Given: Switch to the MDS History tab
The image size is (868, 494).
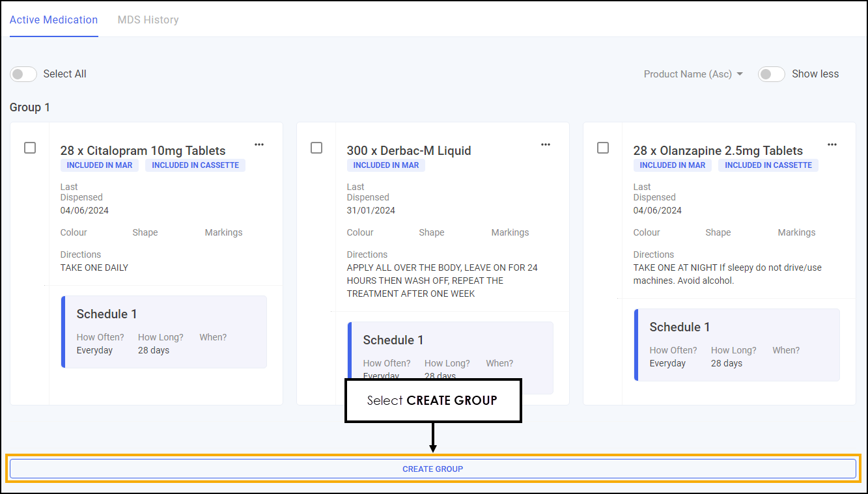Looking at the screenshot, I should pyautogui.click(x=148, y=20).
